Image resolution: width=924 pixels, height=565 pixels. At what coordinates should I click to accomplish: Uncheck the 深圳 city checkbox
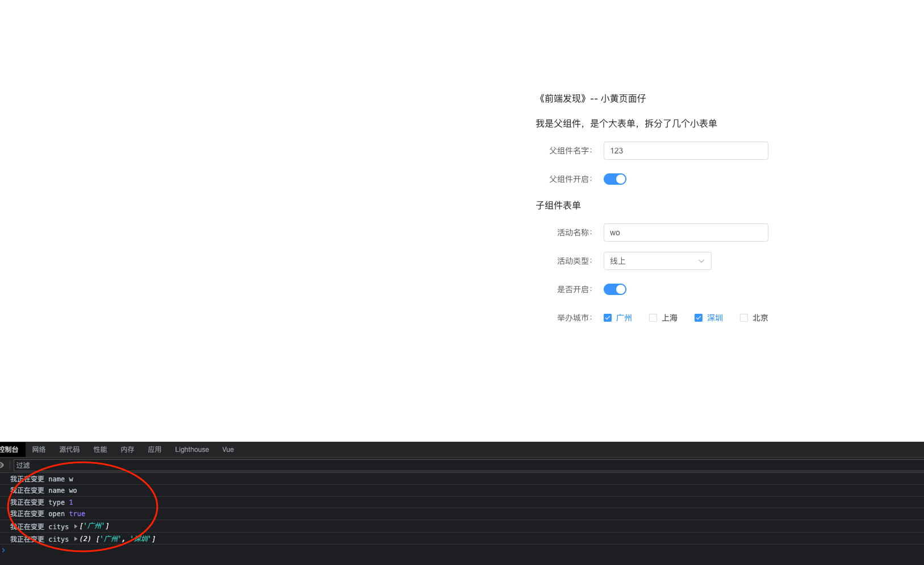[x=699, y=318]
